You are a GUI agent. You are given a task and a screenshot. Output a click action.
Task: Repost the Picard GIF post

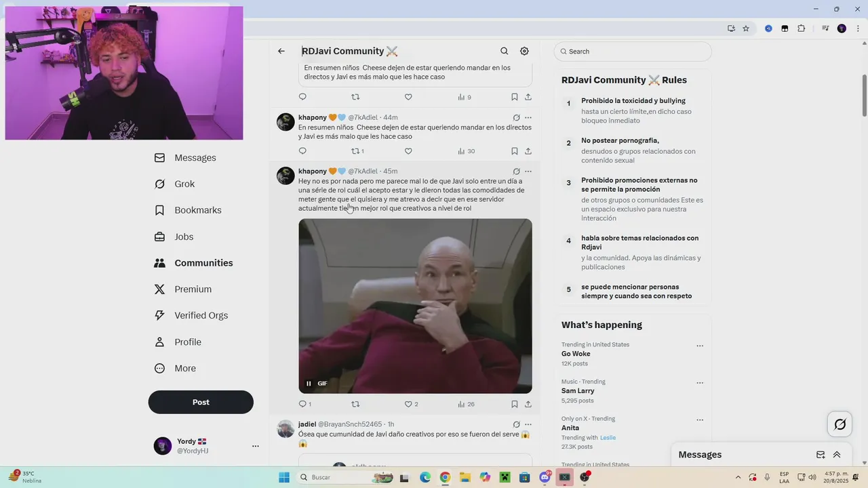[355, 404]
